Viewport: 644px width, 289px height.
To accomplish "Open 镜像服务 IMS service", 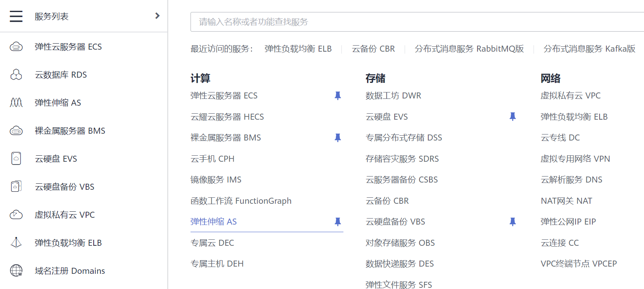I will pos(216,180).
